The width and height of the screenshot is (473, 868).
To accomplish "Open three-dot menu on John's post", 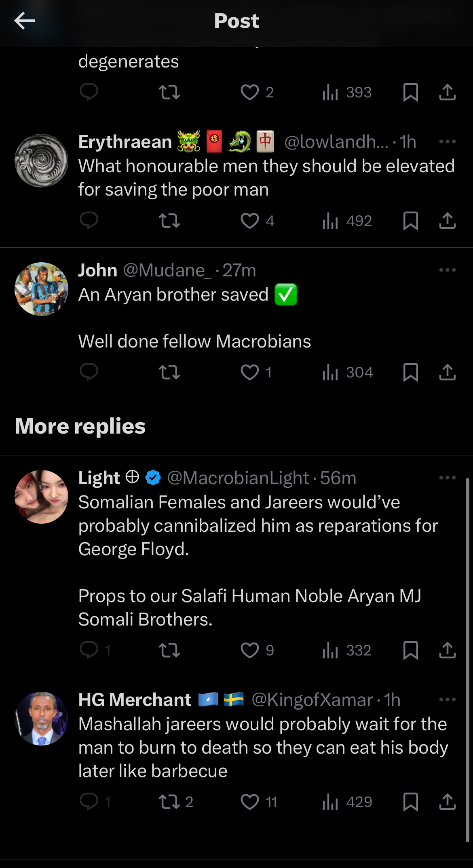I will 447,270.
